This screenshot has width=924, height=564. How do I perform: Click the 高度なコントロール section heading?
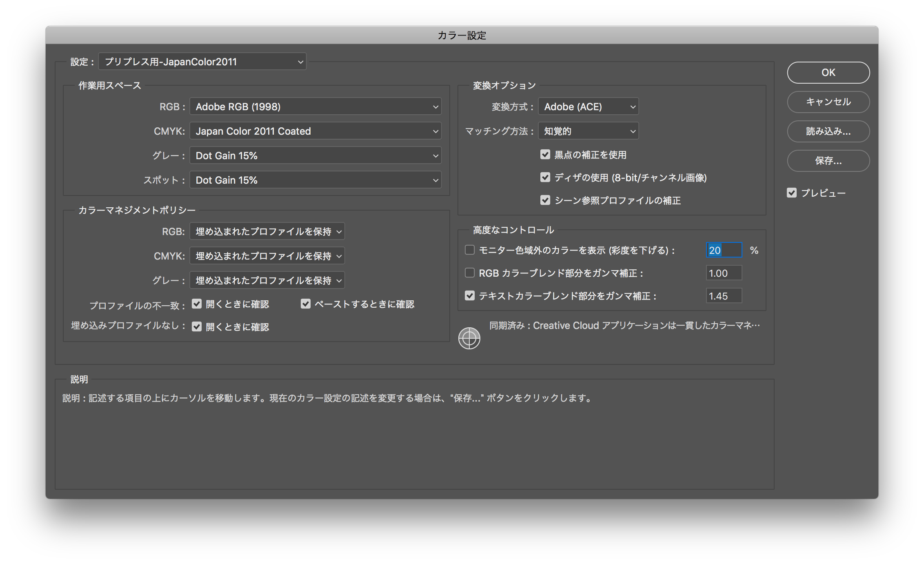[x=513, y=230]
